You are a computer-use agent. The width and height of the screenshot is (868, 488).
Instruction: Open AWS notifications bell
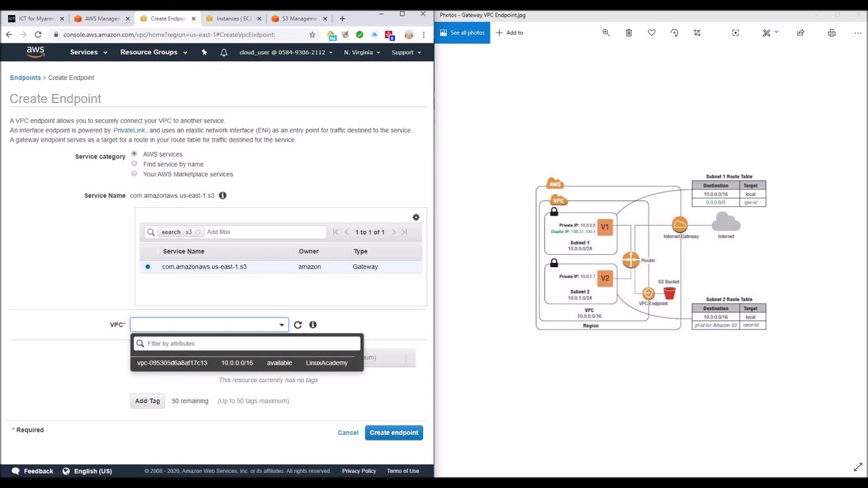click(x=224, y=52)
